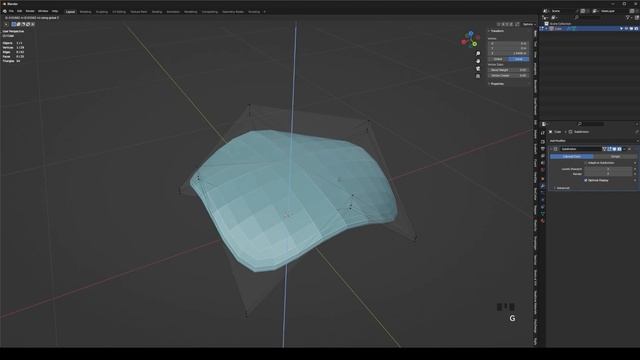Image resolution: width=640 pixels, height=360 pixels.
Task: Toggle the modifier's viewport display icon
Action: [614, 149]
